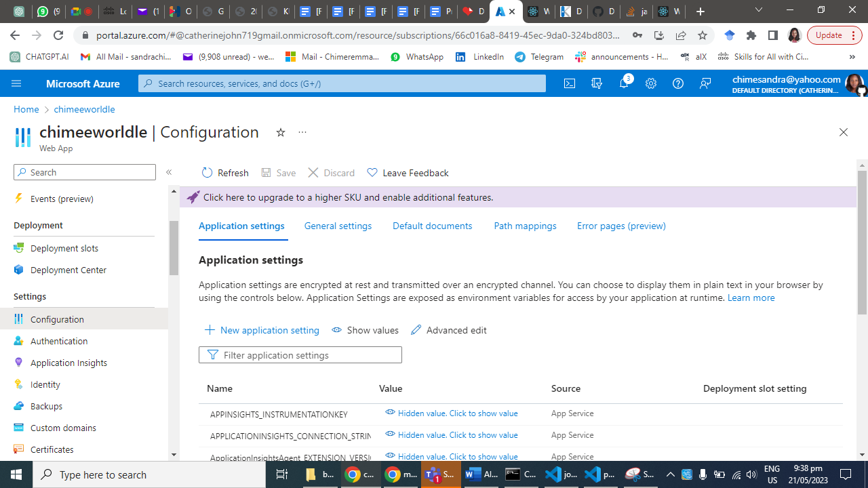Click the main content vertical scrollbar
Screen dimensions: 868x488
863,242
